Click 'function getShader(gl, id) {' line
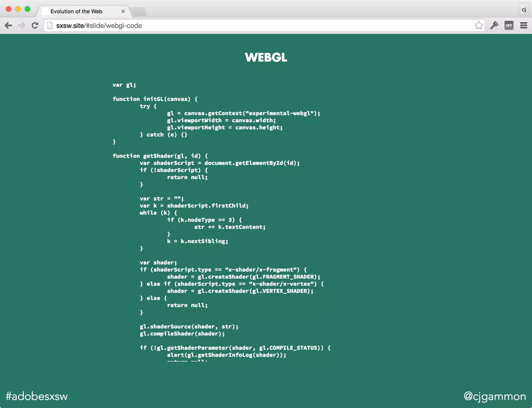 (160, 156)
